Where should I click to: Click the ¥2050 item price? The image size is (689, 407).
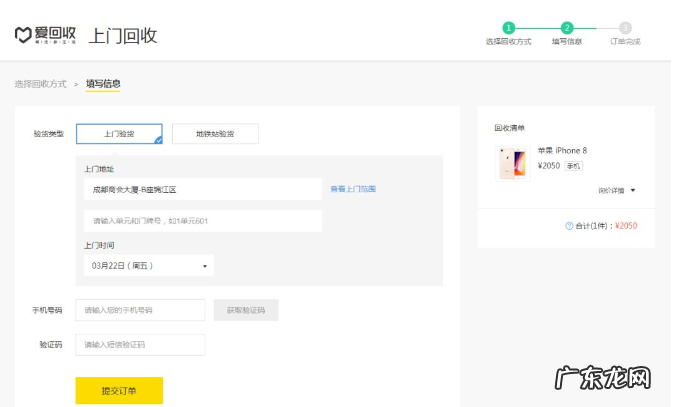click(549, 166)
